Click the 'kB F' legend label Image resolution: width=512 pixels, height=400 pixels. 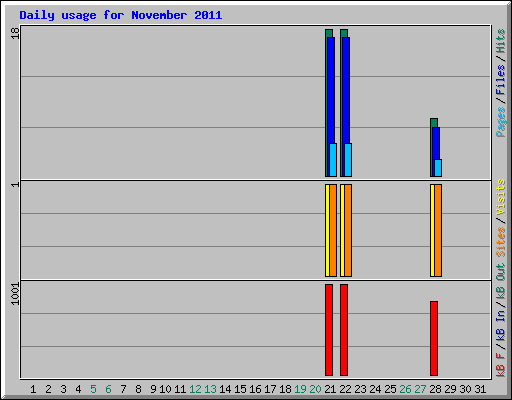(x=500, y=365)
